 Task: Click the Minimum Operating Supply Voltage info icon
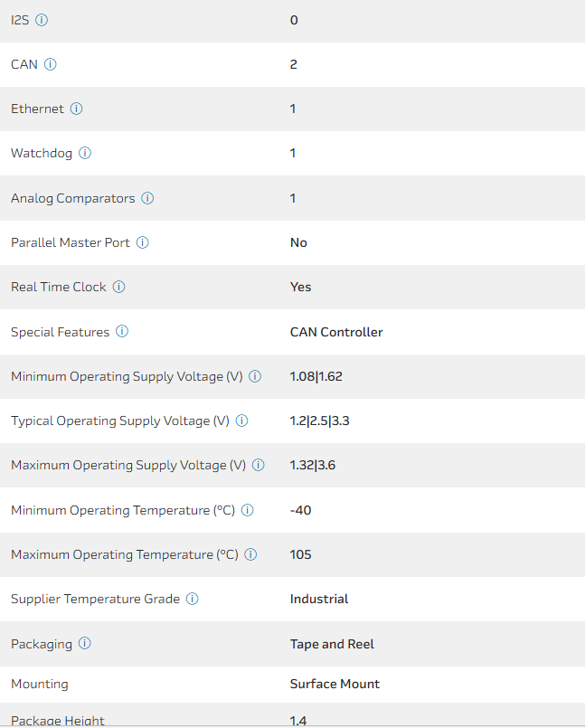[x=255, y=376]
